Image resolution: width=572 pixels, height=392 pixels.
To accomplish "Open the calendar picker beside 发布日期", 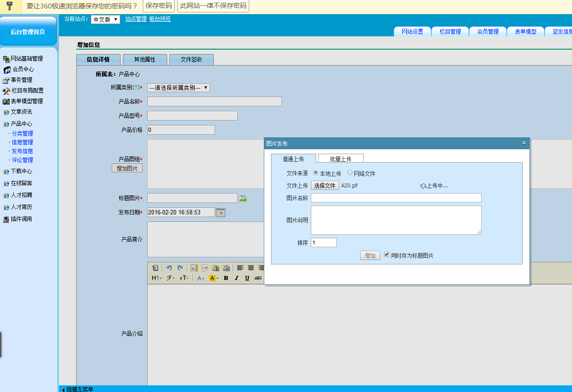I will point(220,213).
